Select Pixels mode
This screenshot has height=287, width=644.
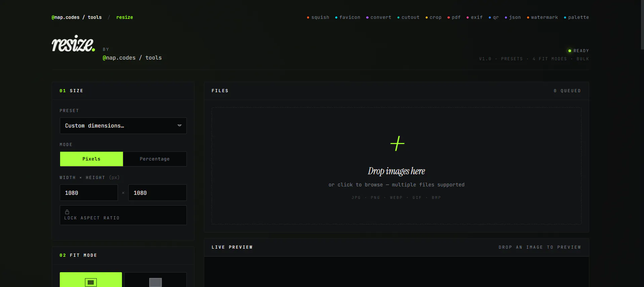tap(91, 159)
